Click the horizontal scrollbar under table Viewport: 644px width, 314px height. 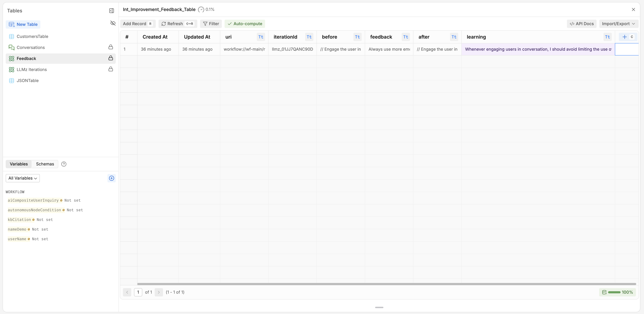387,284
